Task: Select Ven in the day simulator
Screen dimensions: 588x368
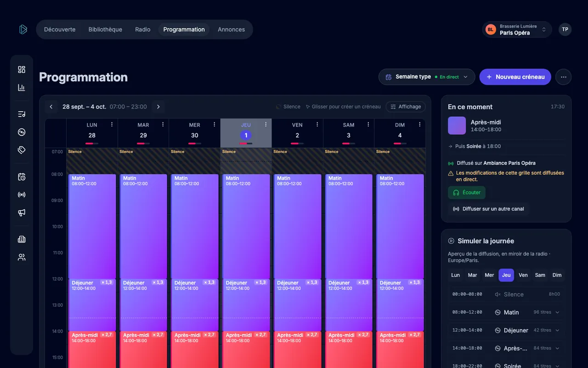Action: (523, 275)
